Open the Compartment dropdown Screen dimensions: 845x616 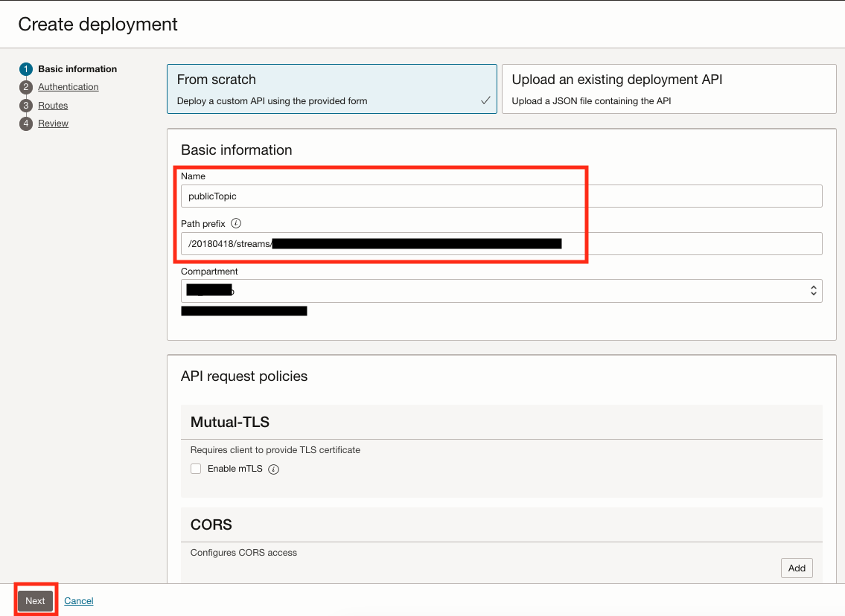[x=501, y=291]
